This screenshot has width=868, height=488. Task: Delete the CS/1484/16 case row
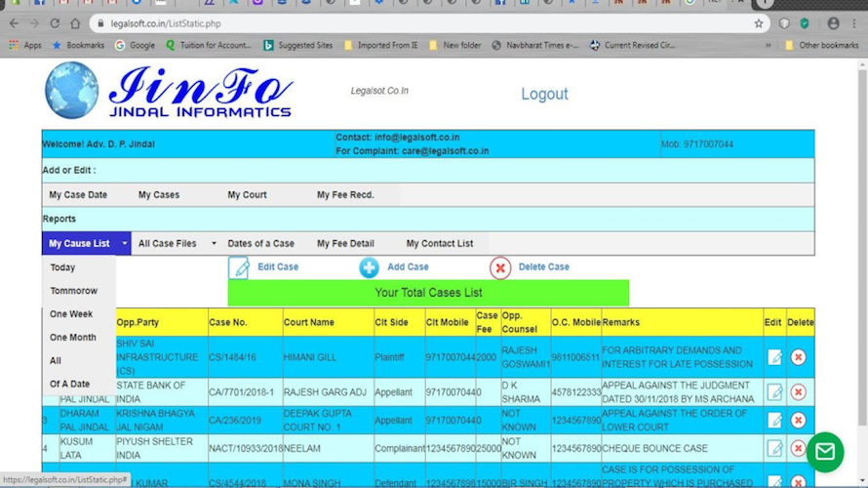798,357
